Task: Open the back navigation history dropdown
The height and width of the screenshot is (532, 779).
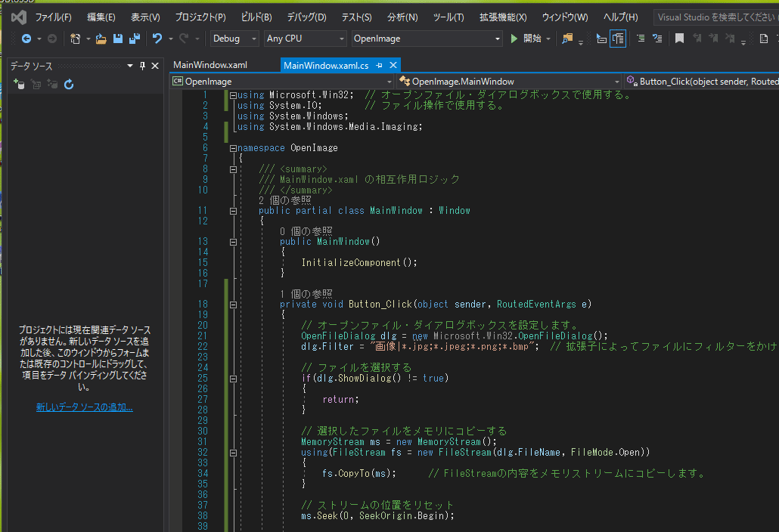Action: (x=39, y=39)
